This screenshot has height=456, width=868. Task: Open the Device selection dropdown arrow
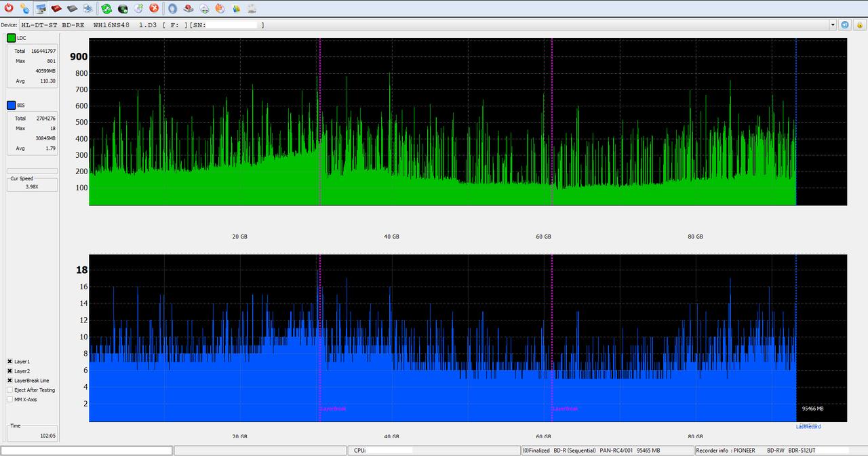[x=833, y=25]
